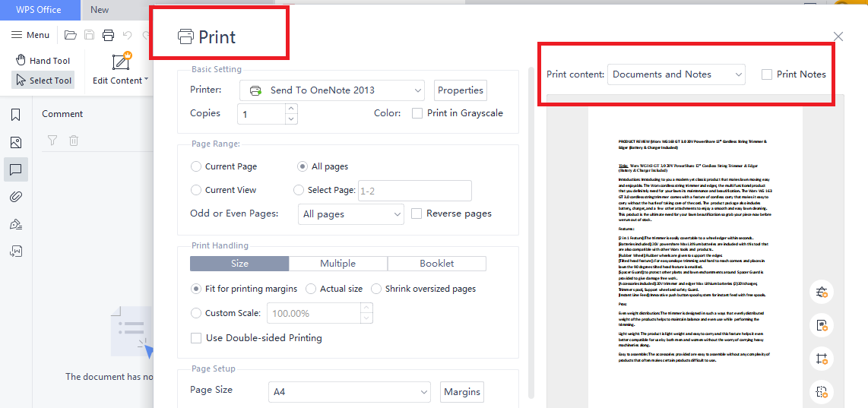Open the Comment sidebar panel icon
The image size is (868, 408).
pyautogui.click(x=15, y=169)
